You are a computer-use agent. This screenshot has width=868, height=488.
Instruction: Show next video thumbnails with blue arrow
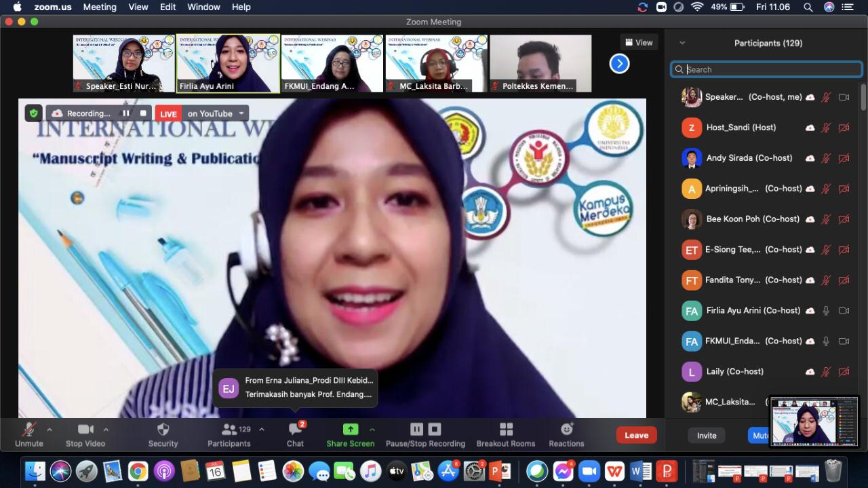pos(619,63)
